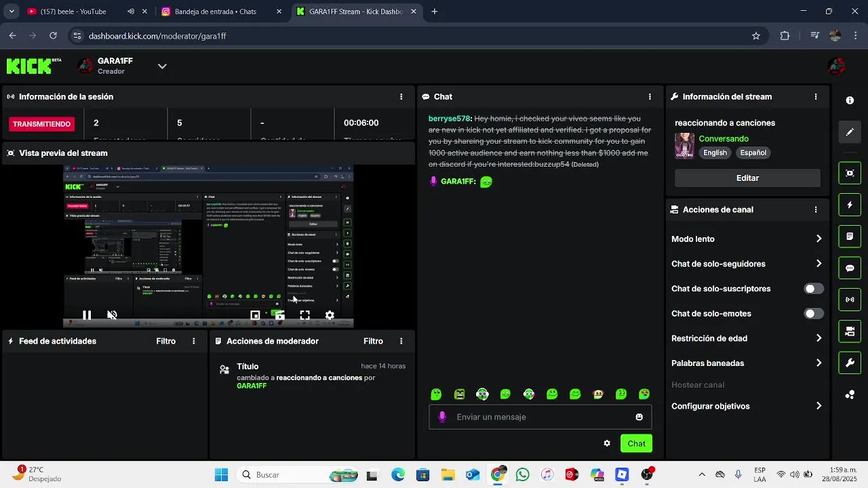Click the pencil edit icon in right sidebar
The width and height of the screenshot is (868, 488).
(850, 132)
